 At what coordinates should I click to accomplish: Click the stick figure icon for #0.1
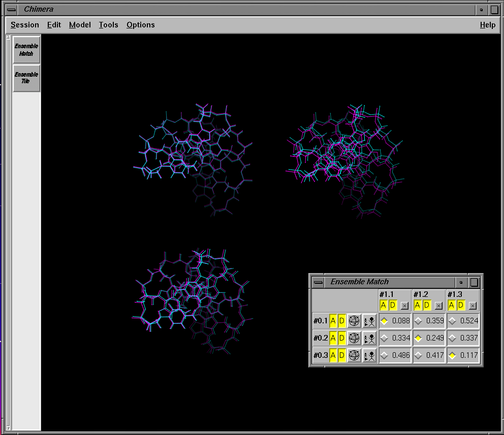(x=369, y=321)
